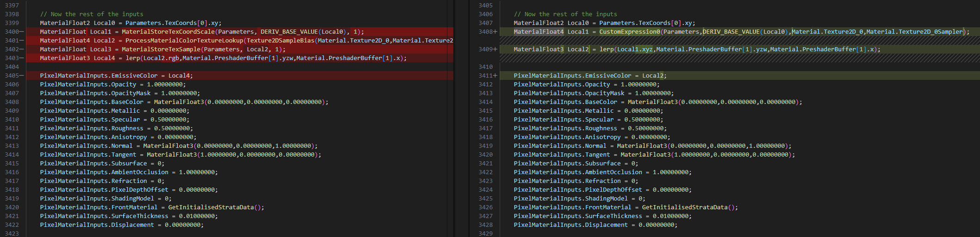Click the plus marker beside line 3408

[x=495, y=32]
